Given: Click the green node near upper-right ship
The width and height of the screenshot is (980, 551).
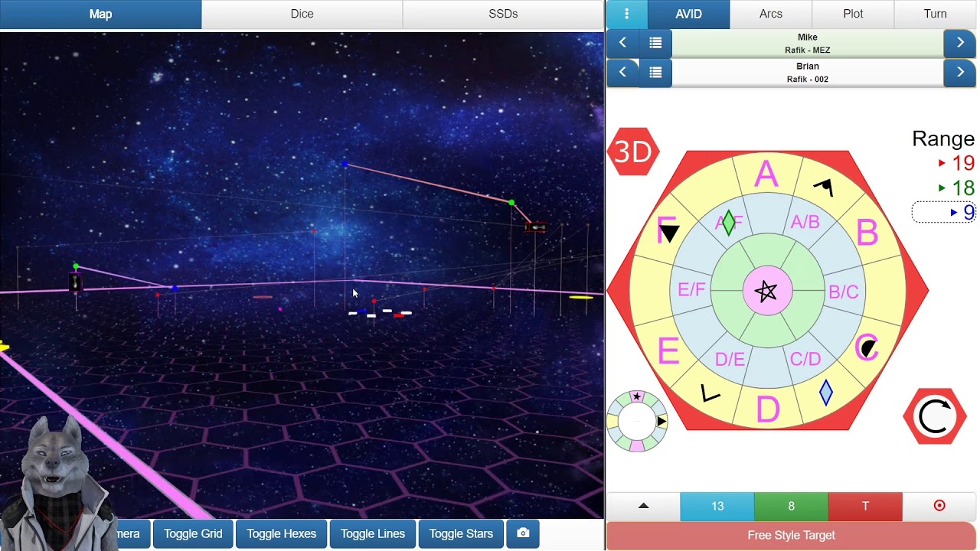Looking at the screenshot, I should 511,202.
